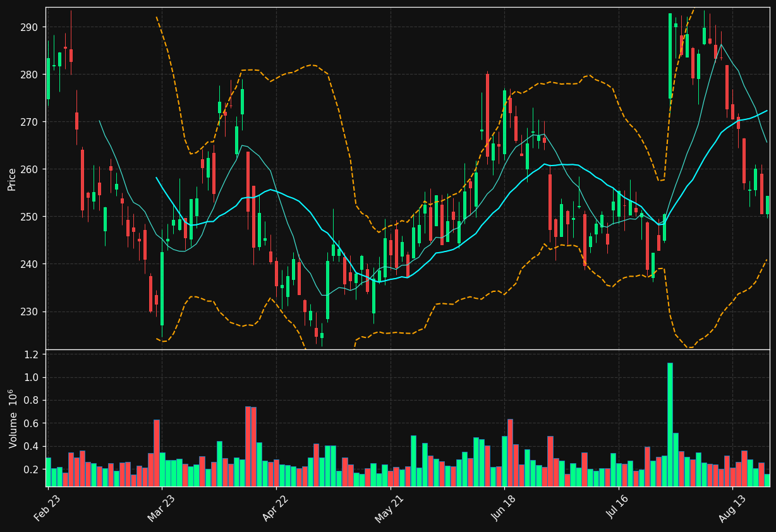Click the 0.6 volume axis value
Image resolution: width=776 pixels, height=532 pixels.
pos(32,423)
